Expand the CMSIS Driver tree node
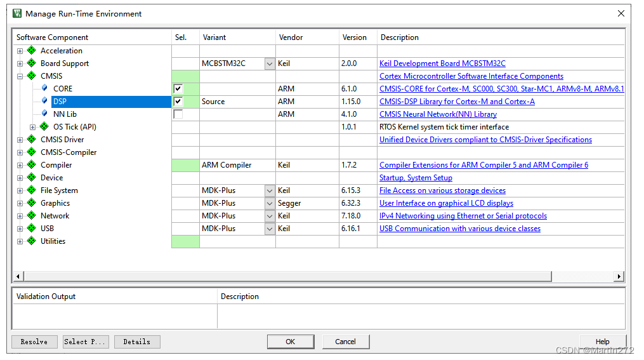644x360 pixels. 20,140
